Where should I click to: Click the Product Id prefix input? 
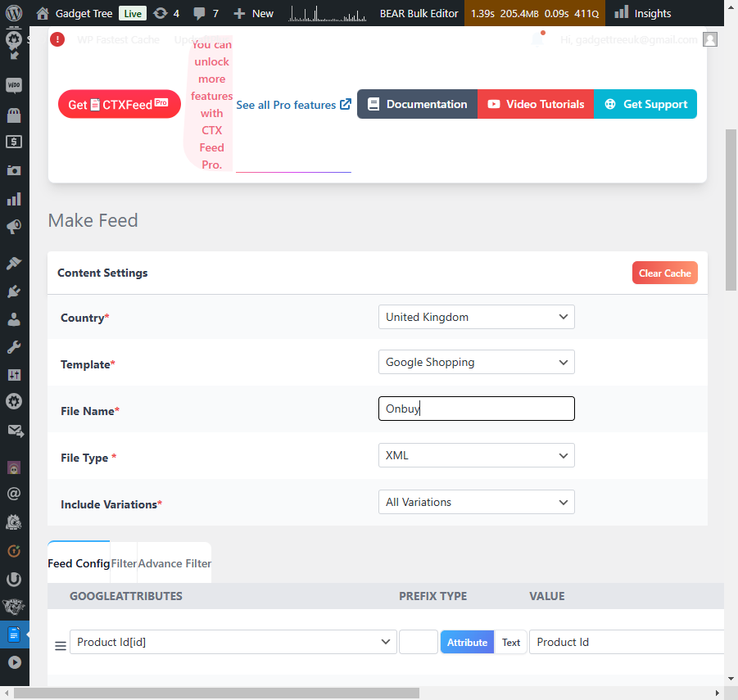pos(419,642)
